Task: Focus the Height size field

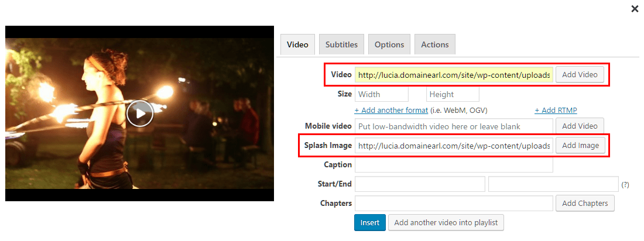Action: (x=453, y=94)
